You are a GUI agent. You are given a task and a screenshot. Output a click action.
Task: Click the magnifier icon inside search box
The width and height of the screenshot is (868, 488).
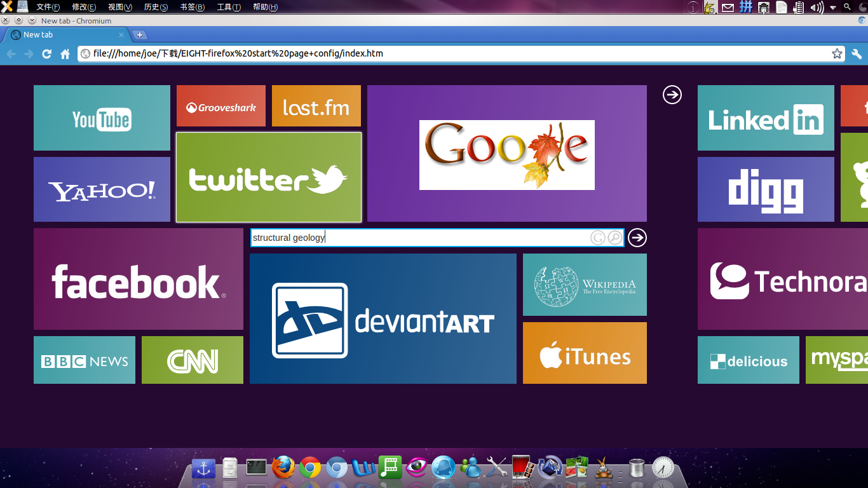click(x=614, y=238)
